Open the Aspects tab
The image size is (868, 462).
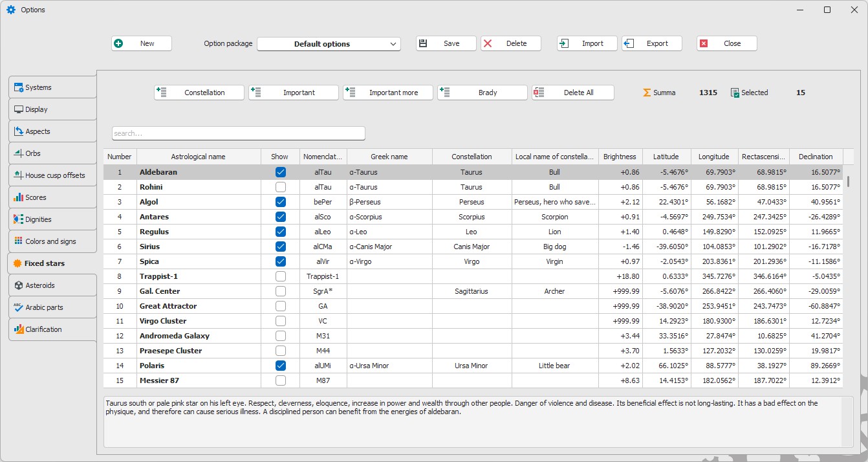click(52, 131)
